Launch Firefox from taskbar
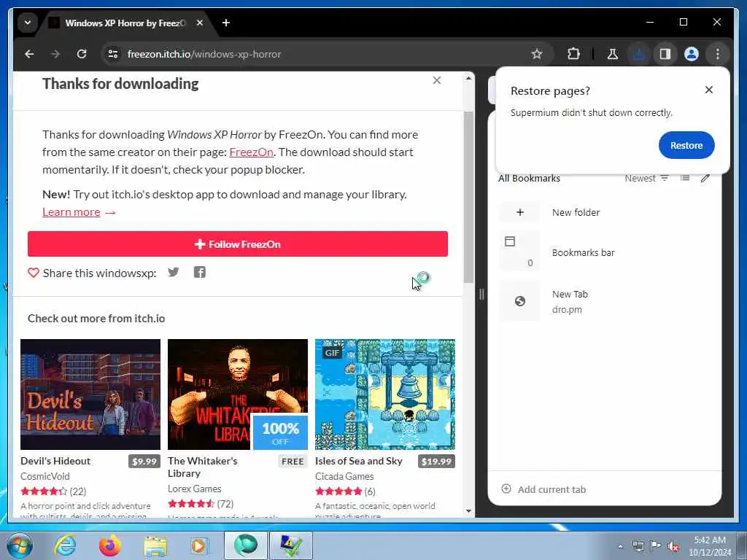Viewport: 747px width, 560px height. (x=110, y=545)
